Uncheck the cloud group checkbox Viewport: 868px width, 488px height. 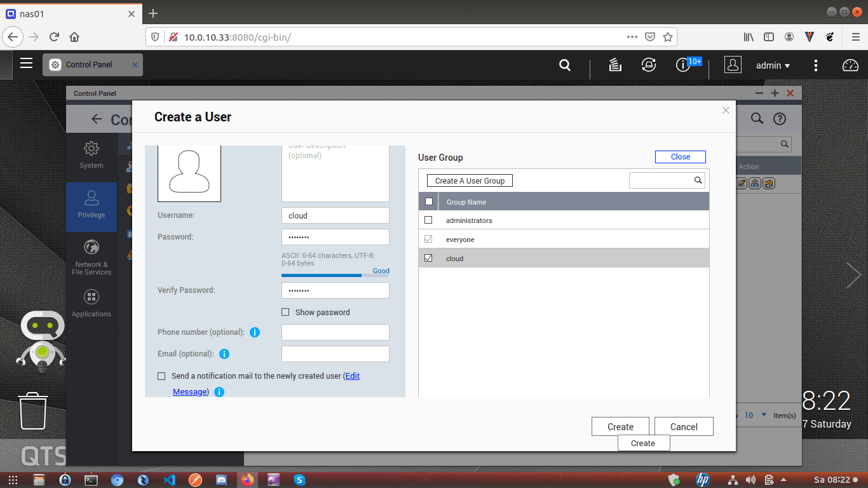pos(428,259)
